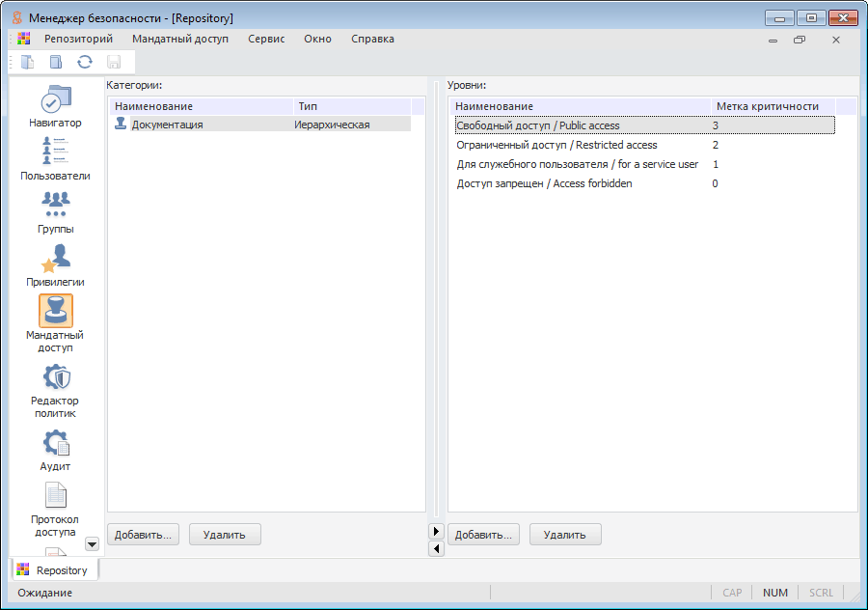Select the Мандатный доступ stamp icon
This screenshot has height=610, width=868.
pyautogui.click(x=55, y=310)
